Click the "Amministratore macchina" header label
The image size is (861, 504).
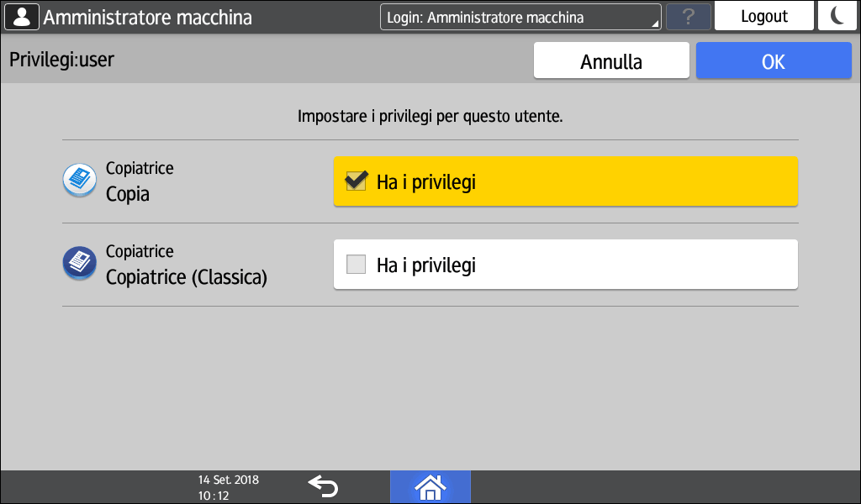(147, 17)
